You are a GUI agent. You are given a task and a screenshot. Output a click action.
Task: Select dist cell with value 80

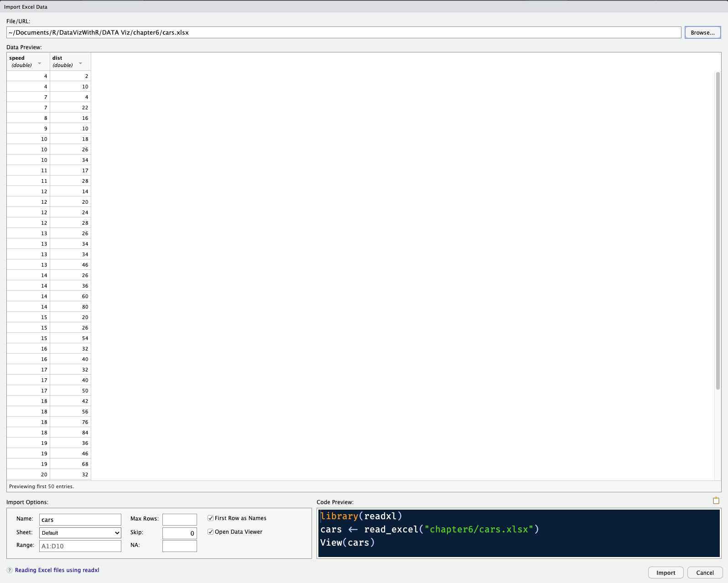click(x=70, y=307)
